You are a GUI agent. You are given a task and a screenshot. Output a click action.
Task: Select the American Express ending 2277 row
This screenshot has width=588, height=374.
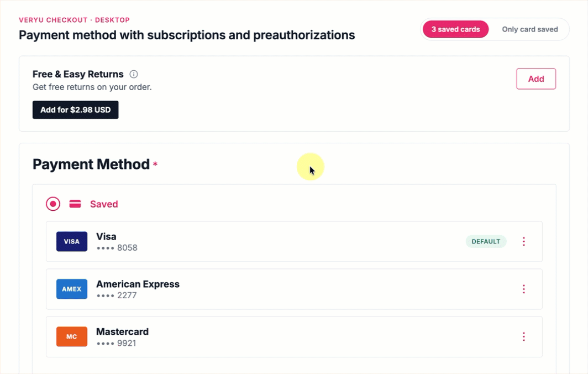click(x=294, y=289)
